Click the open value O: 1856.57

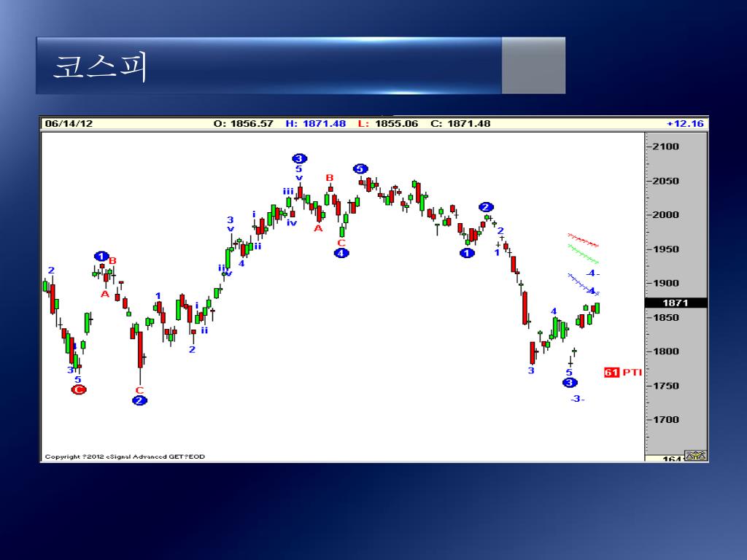[243, 124]
